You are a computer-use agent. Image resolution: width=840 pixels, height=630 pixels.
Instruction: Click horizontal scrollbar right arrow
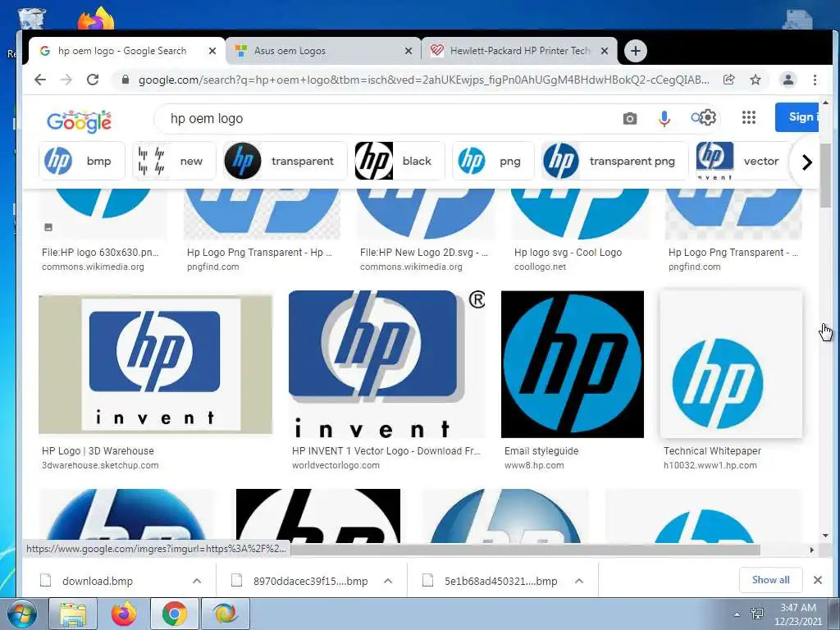(811, 550)
